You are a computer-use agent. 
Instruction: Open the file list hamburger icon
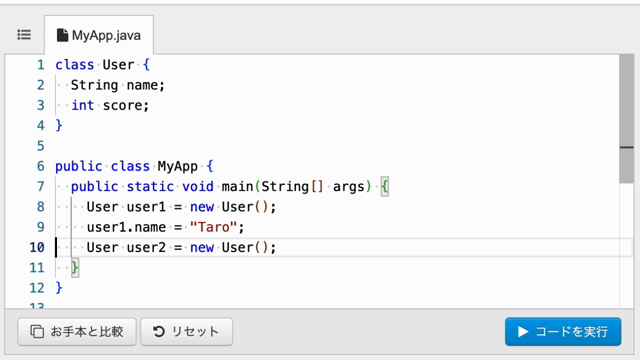click(x=24, y=35)
